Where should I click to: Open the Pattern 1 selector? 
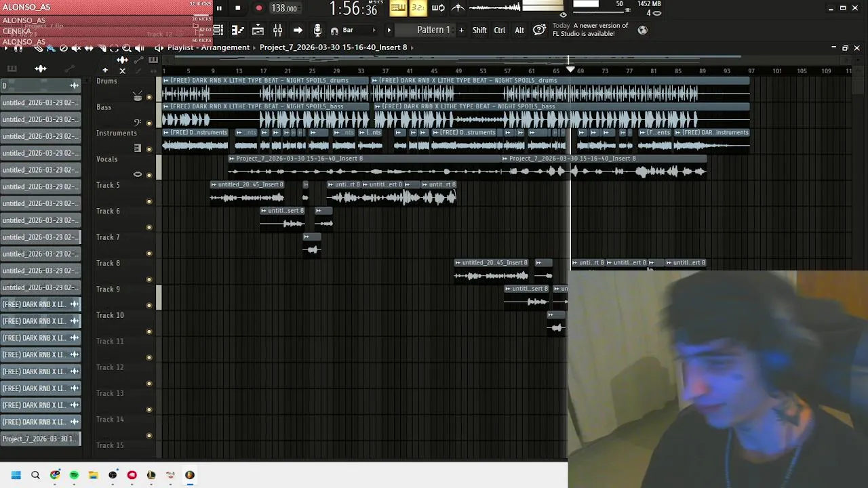coord(433,30)
